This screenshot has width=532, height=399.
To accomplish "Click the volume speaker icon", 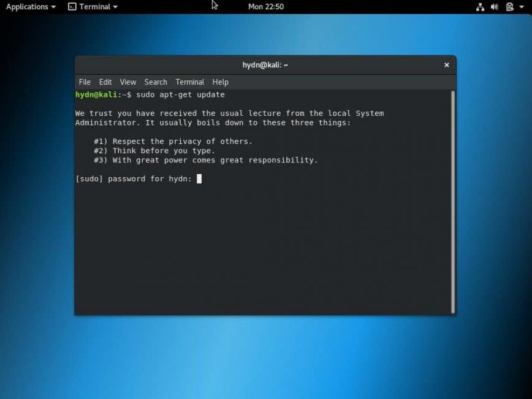I will pyautogui.click(x=495, y=7).
